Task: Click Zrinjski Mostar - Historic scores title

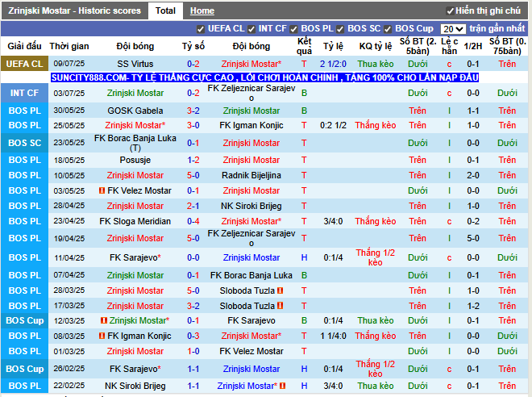Action: [74, 10]
